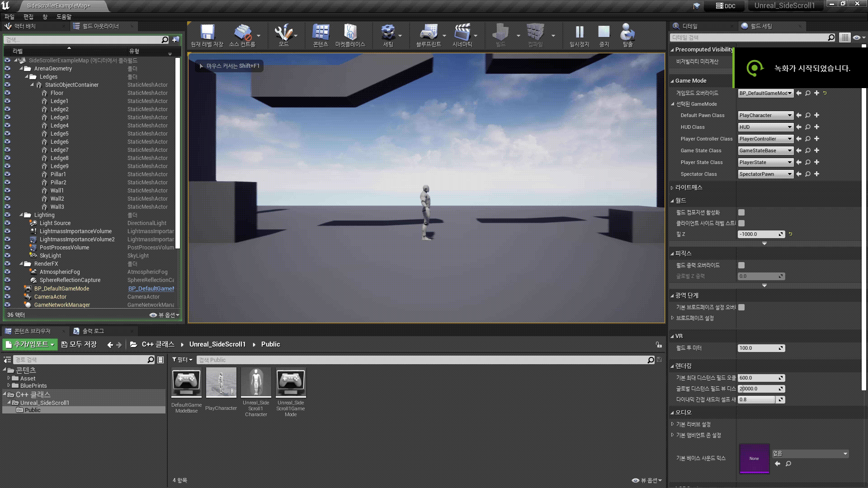
Task: Click the Settings toolbar icon
Action: (x=388, y=33)
